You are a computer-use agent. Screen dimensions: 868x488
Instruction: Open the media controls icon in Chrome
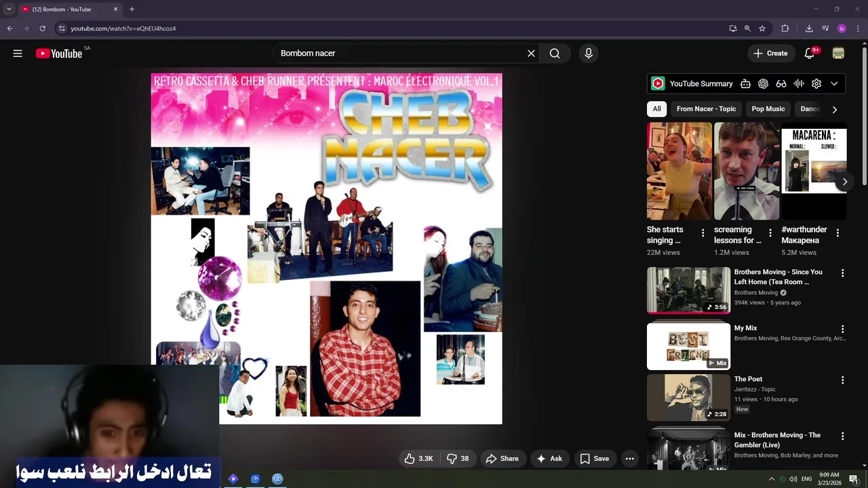pyautogui.click(x=825, y=28)
